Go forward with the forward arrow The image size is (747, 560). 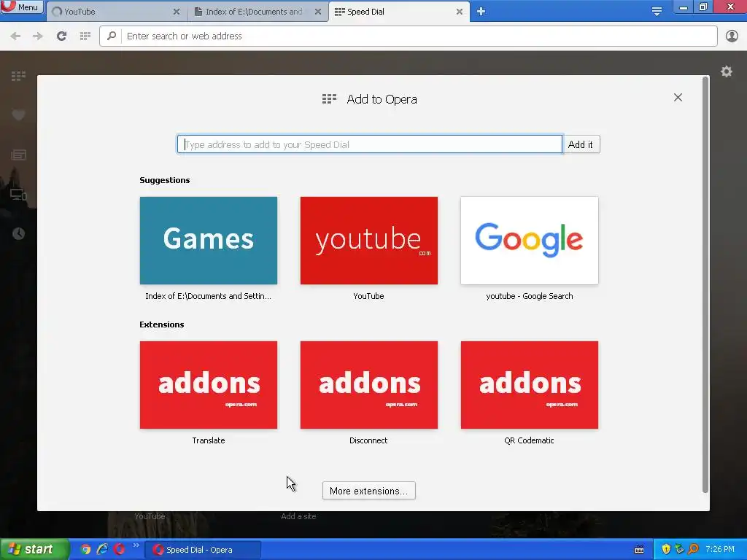click(x=38, y=36)
